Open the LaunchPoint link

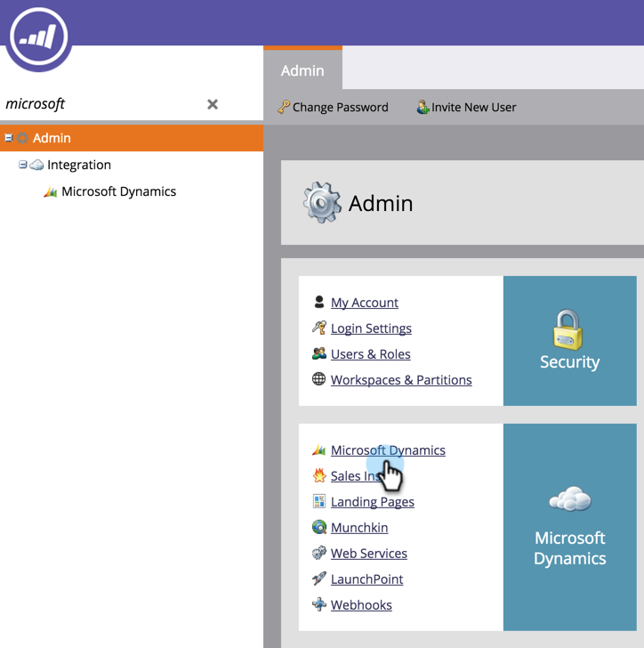click(366, 579)
